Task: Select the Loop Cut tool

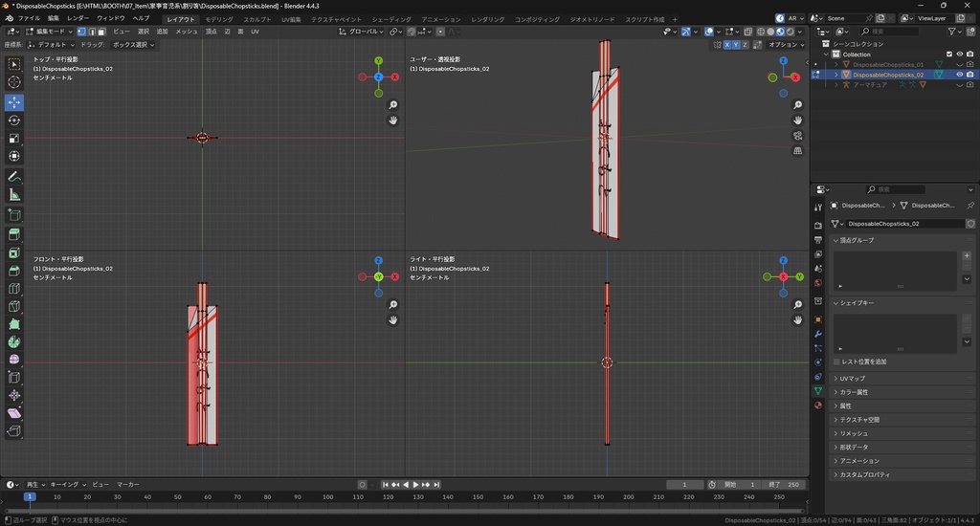Action: click(13, 289)
